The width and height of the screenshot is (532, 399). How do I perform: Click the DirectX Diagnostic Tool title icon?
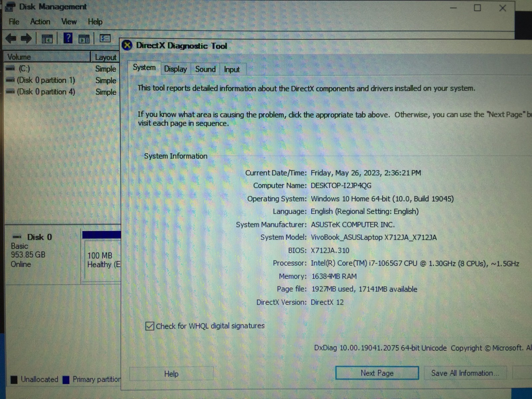pos(127,45)
